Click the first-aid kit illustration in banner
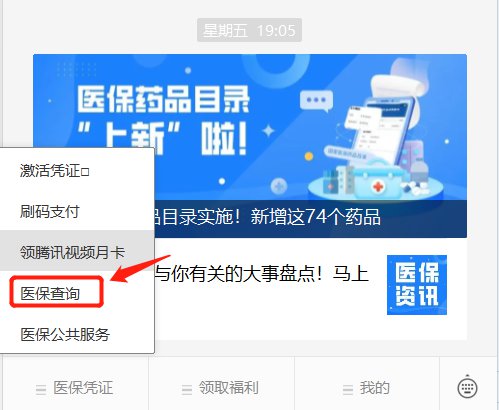This screenshot has width=499, height=410. point(377,182)
